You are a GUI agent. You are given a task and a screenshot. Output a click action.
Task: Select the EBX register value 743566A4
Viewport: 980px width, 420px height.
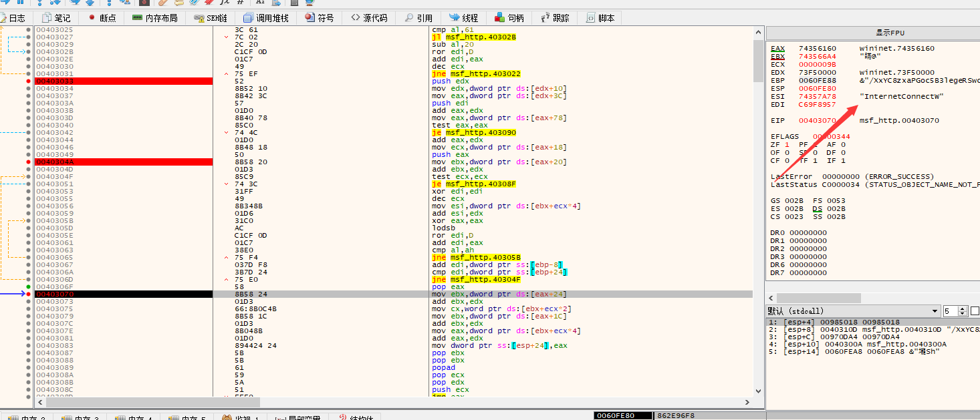coord(817,57)
